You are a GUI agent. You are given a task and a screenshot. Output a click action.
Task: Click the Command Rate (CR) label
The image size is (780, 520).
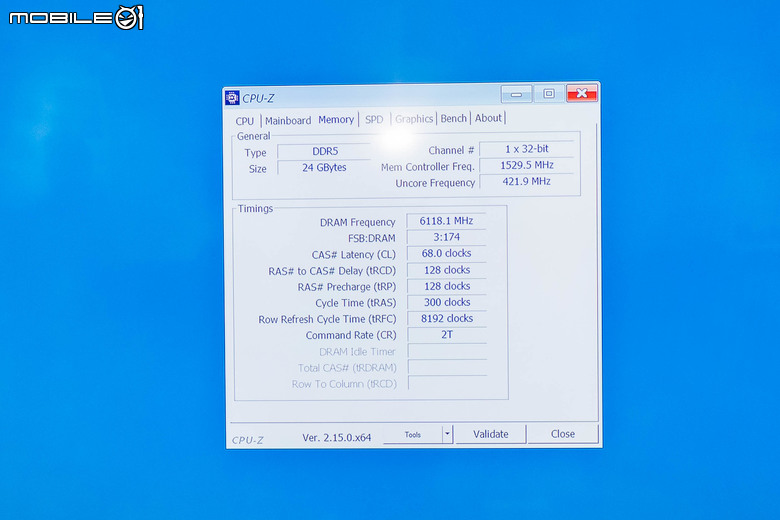click(351, 335)
